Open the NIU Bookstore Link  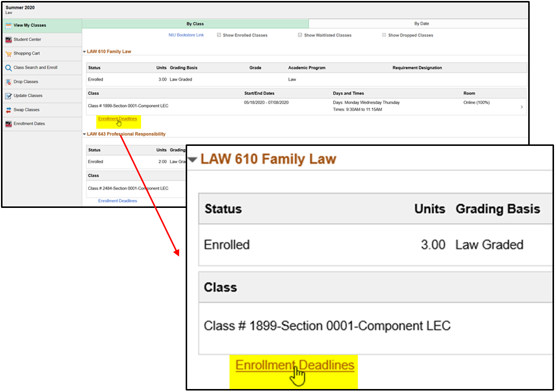tap(186, 35)
